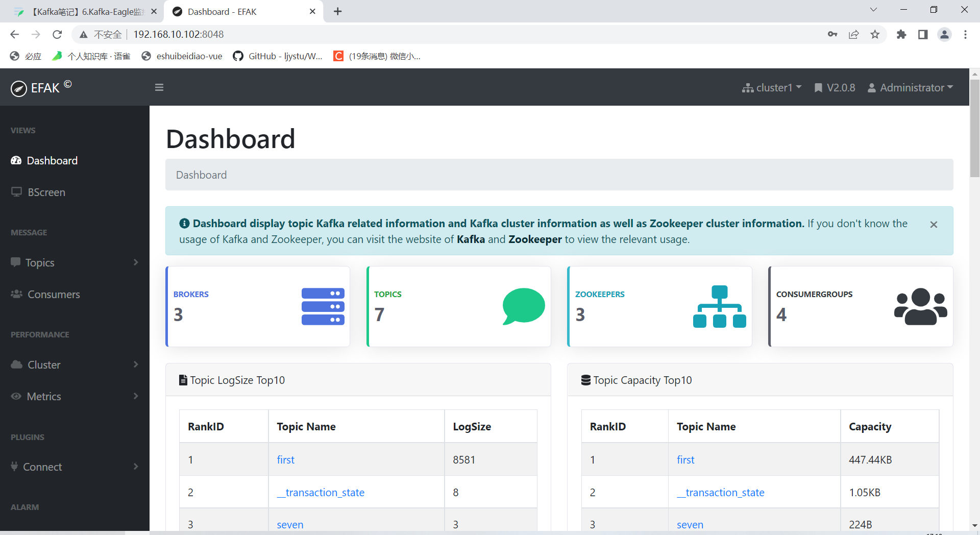Open topic 'first' in LogSize table

[286, 460]
